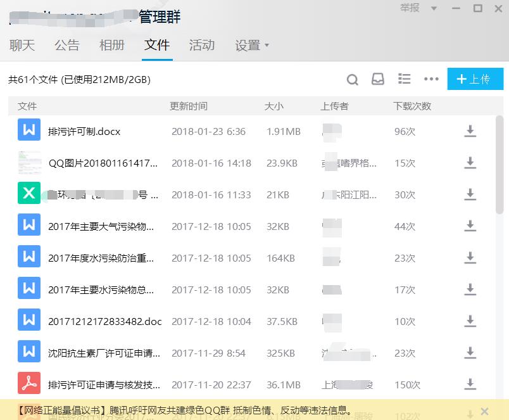This screenshot has width=509, height=420.
Task: Click the list view icon
Action: tap(405, 79)
